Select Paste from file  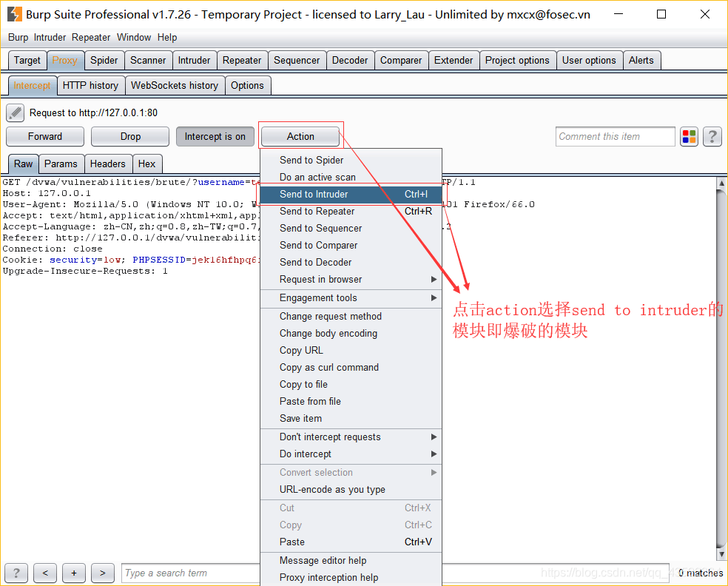click(351, 401)
